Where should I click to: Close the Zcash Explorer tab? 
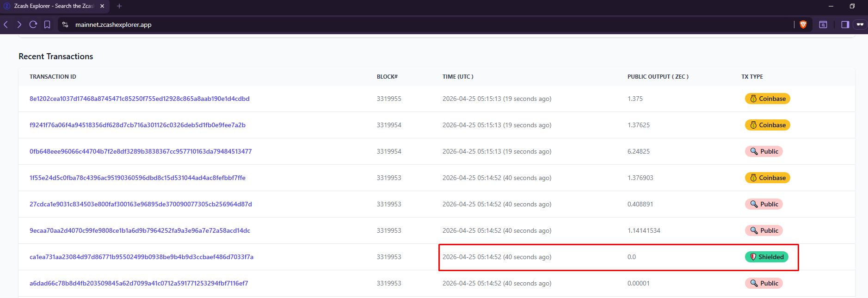pos(102,6)
